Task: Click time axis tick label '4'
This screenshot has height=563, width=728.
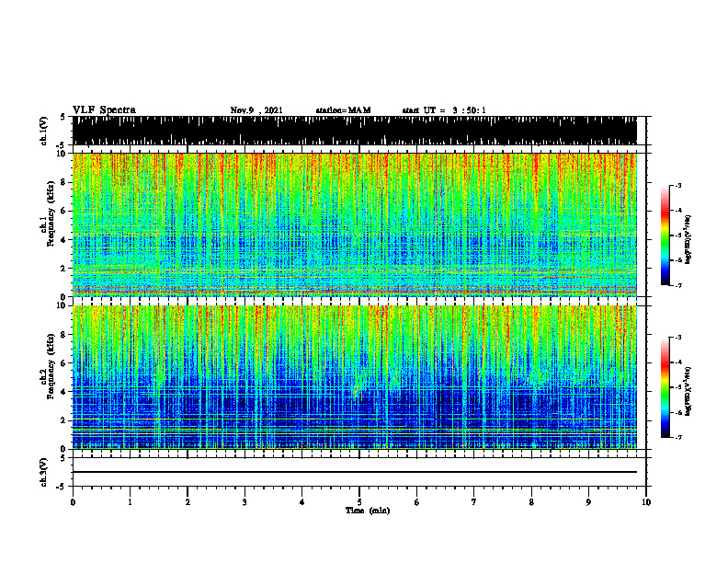Action: coord(302,502)
